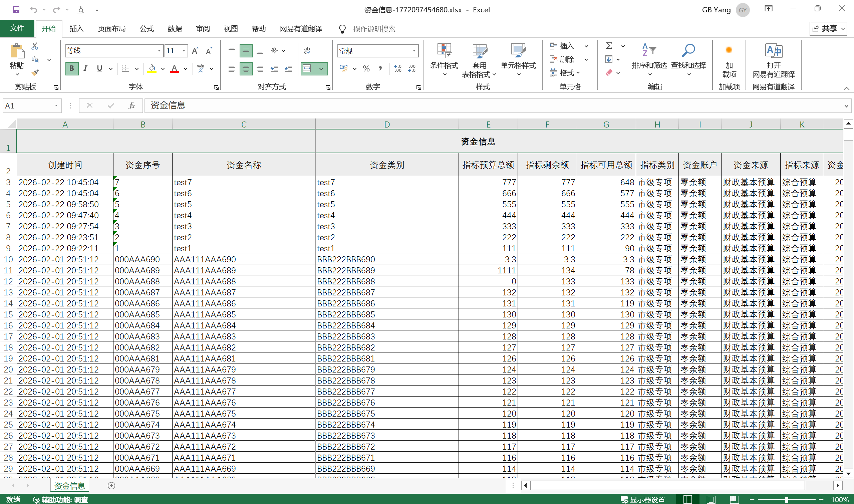The height and width of the screenshot is (504, 854).
Task: Apply yellow fill color swatch
Action: [x=152, y=69]
